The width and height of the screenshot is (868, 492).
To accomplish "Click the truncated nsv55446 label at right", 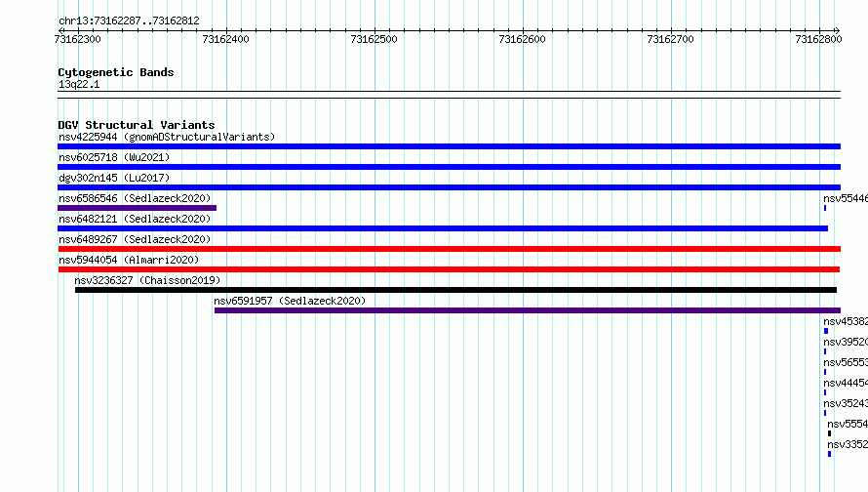I will [846, 198].
